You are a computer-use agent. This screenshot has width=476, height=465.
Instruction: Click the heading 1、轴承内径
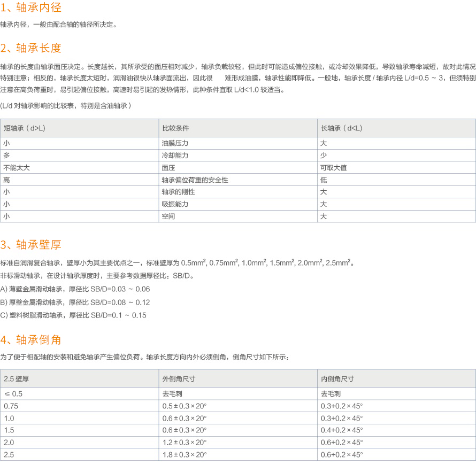click(31, 7)
